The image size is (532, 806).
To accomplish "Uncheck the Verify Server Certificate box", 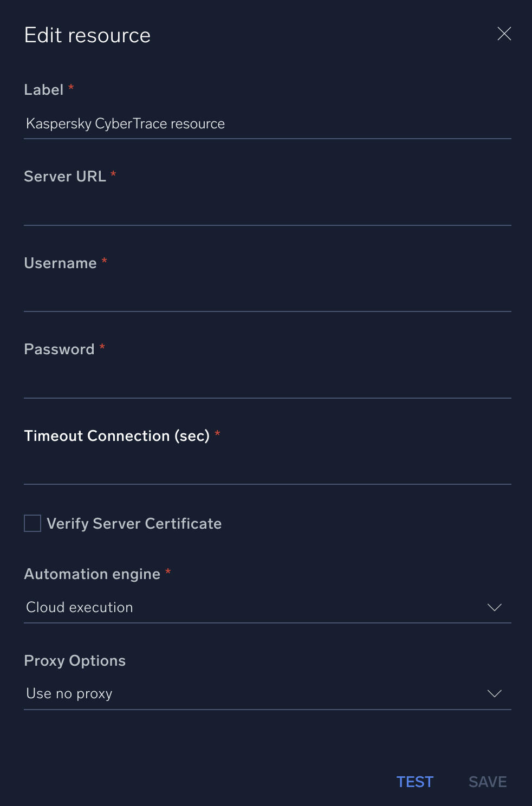I will click(x=32, y=523).
